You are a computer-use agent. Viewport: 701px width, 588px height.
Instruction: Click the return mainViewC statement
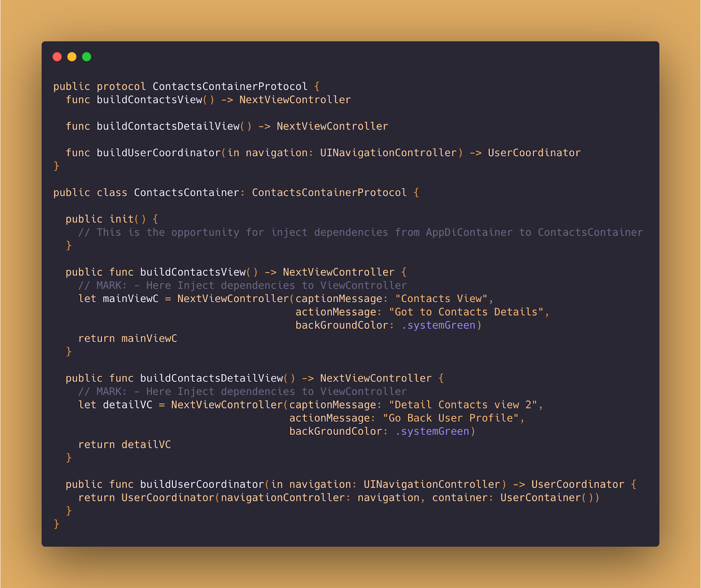pos(127,338)
